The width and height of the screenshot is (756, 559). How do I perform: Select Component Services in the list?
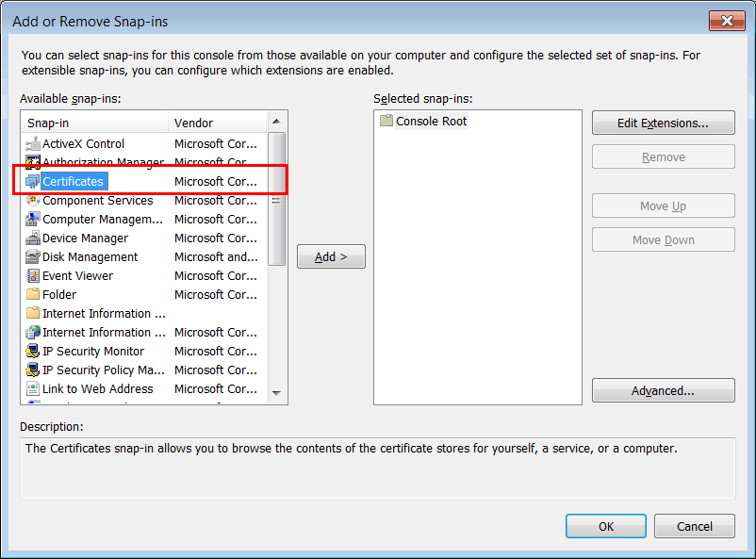[98, 200]
